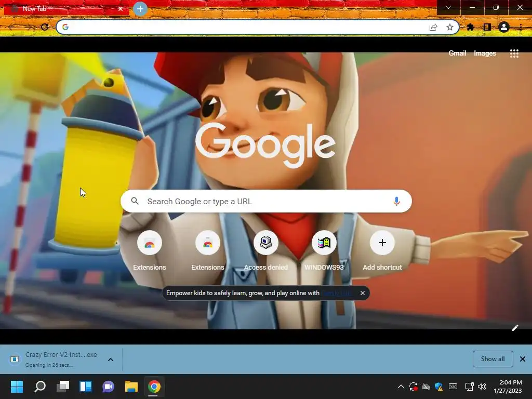Open the Access denied shortcut
This screenshot has width=532, height=399.
[266, 251]
